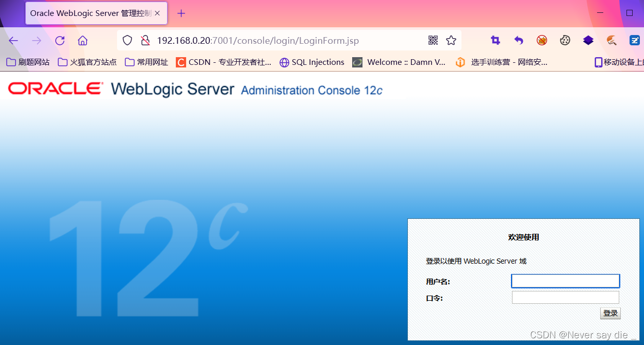
Task: Click the shield tracking protection icon
Action: pyautogui.click(x=127, y=40)
